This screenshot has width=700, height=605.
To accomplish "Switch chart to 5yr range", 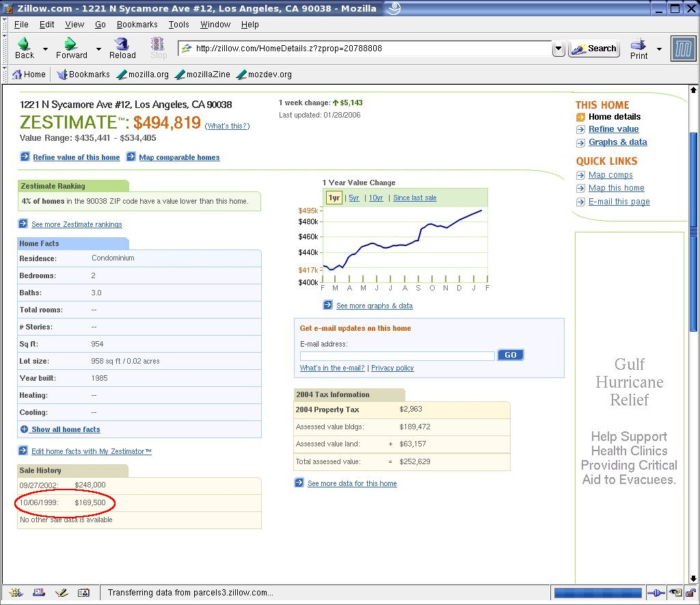I will [x=353, y=198].
